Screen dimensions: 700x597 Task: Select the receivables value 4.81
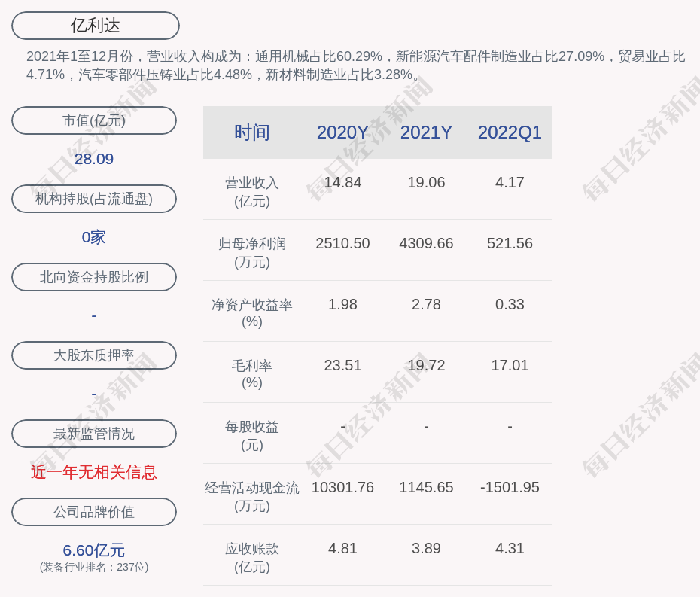pyautogui.click(x=343, y=548)
